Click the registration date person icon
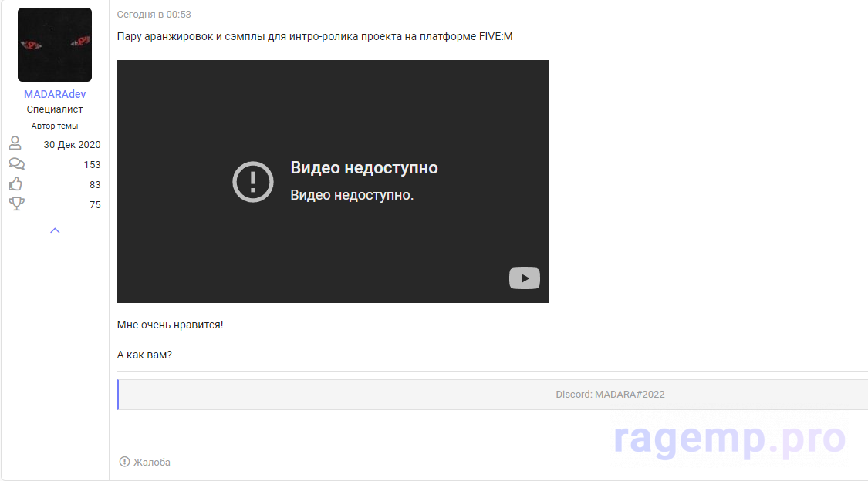This screenshot has height=481, width=868. [15, 143]
